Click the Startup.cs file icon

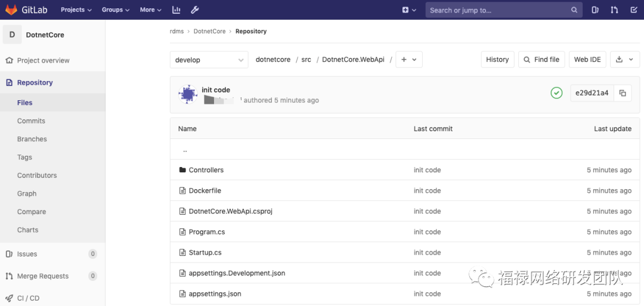[183, 252]
